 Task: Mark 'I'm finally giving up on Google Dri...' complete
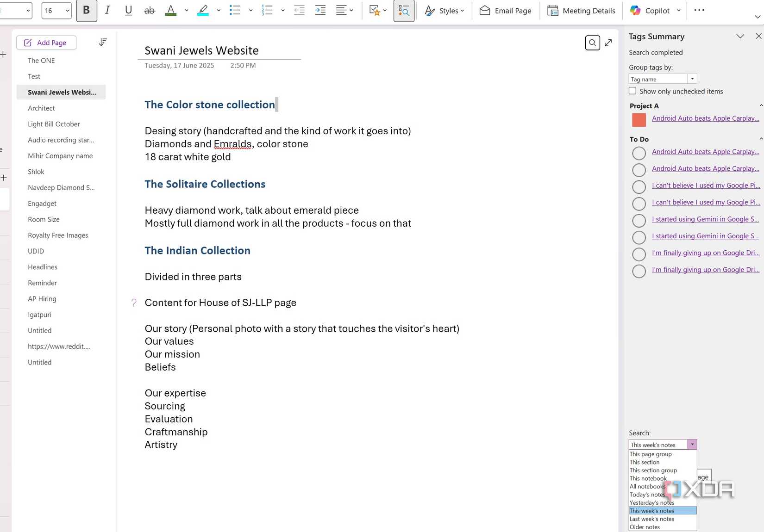639,254
